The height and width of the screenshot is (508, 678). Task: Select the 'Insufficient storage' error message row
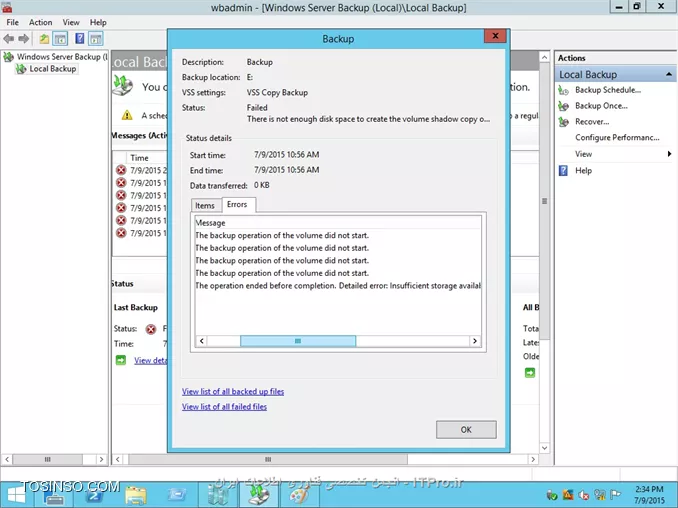click(338, 286)
